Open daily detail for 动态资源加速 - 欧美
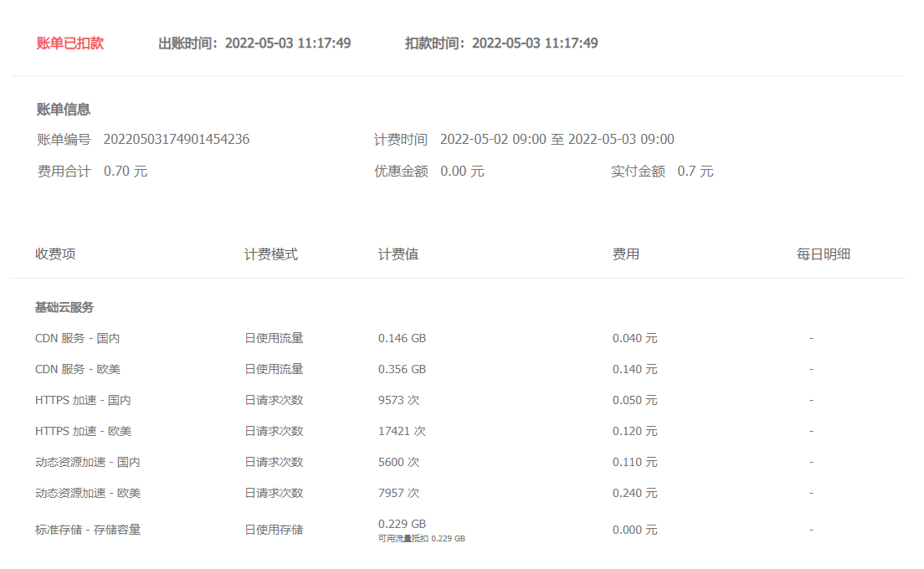 [810, 493]
